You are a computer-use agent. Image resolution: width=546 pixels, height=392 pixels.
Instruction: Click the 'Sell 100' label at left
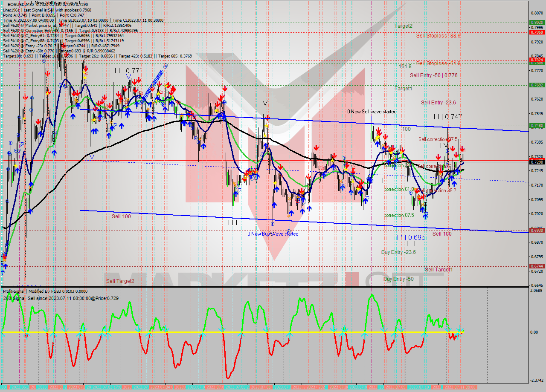tap(121, 216)
